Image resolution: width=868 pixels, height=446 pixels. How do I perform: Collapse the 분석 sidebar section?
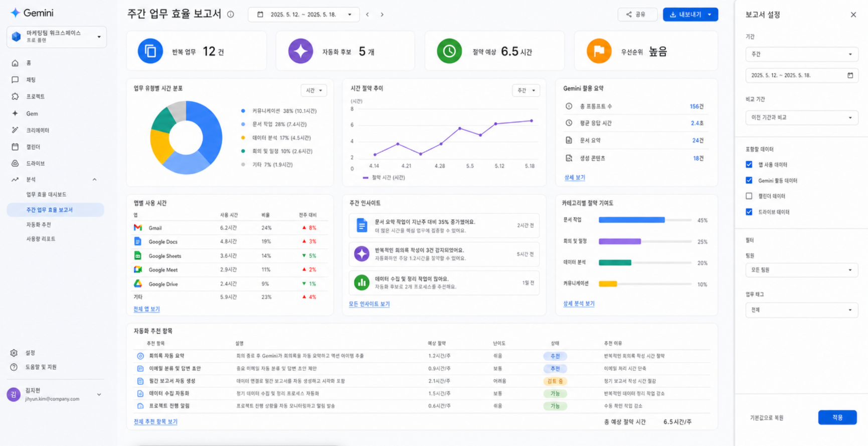tap(94, 179)
